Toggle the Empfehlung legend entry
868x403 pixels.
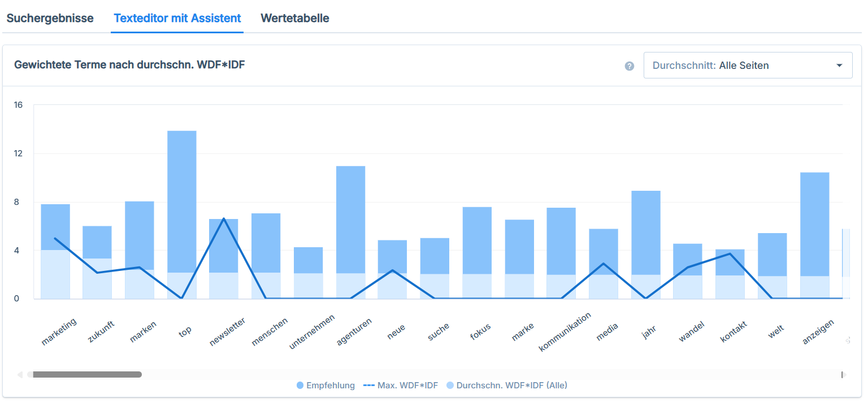[x=325, y=386]
